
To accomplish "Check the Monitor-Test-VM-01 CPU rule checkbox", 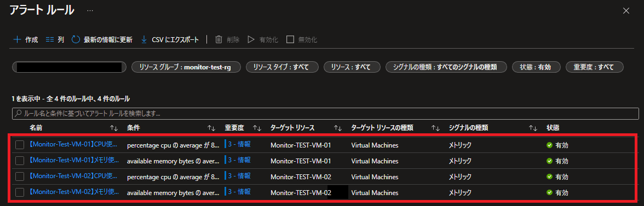I will (20, 145).
